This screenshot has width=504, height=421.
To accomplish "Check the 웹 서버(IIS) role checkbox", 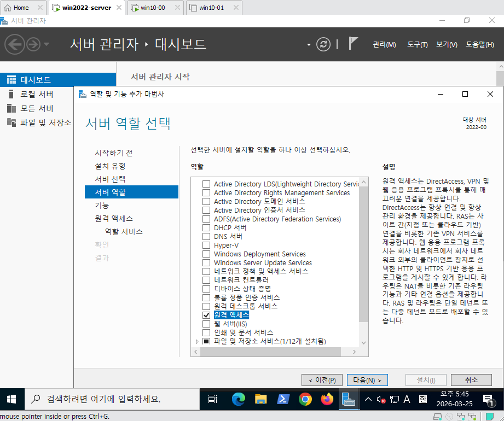I will (206, 324).
